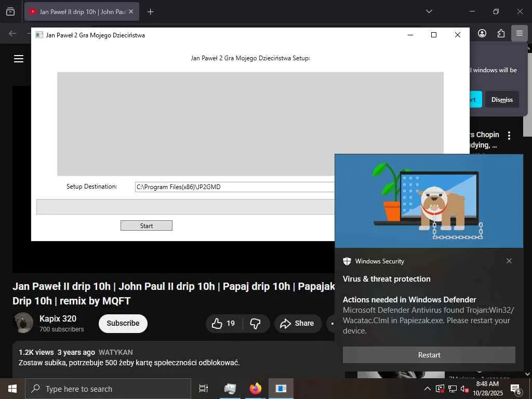Switch to Firefox from the taskbar
The height and width of the screenshot is (399, 532).
256,389
